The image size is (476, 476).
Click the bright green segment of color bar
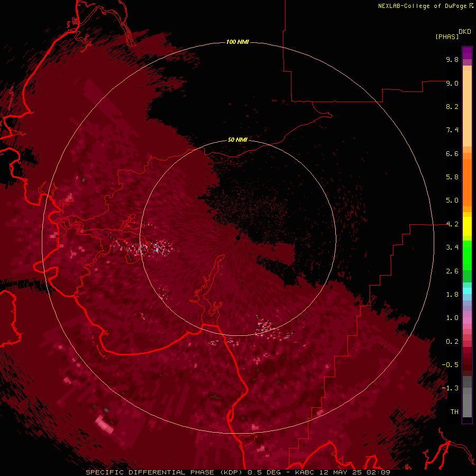(467, 255)
